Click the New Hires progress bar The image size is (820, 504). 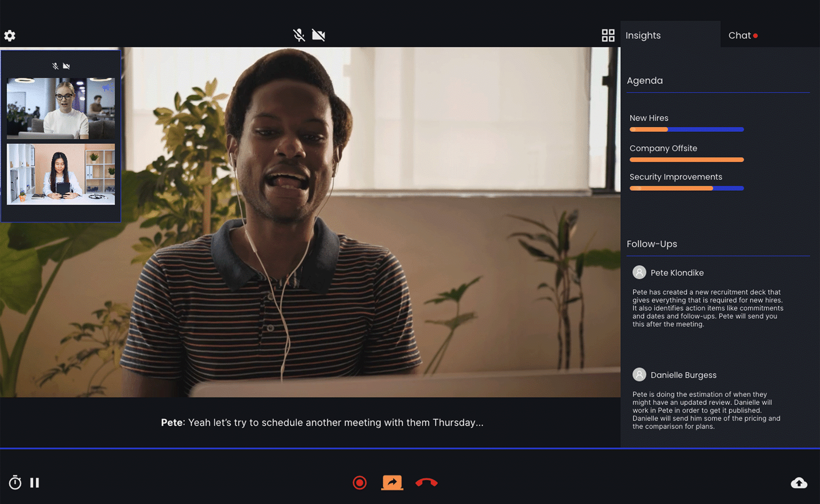click(686, 129)
